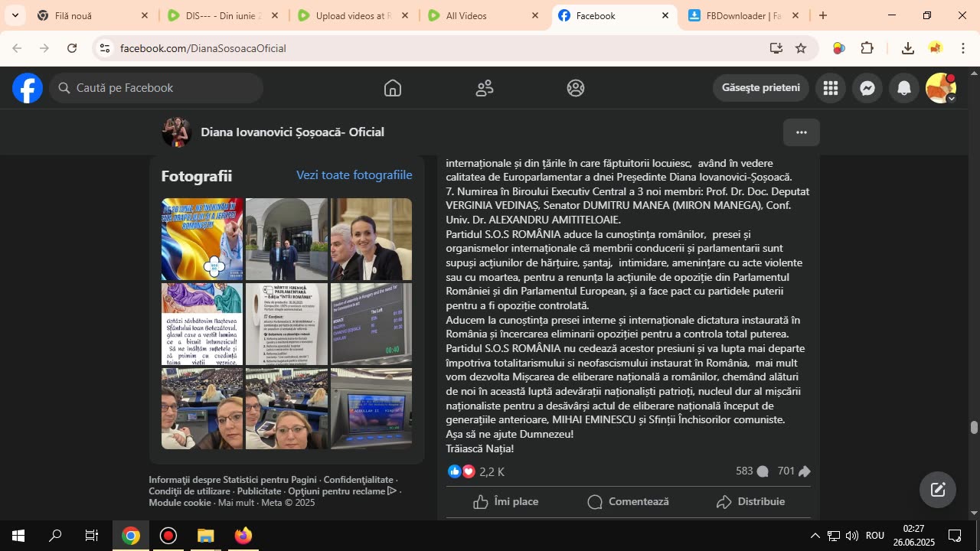The width and height of the screenshot is (980, 551).
Task: Open the 701 shares count
Action: (794, 471)
